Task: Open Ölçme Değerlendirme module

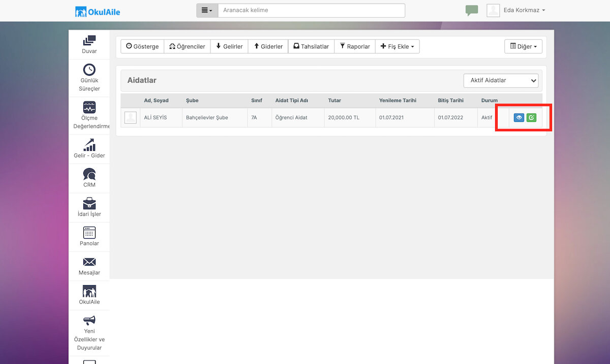Action: pyautogui.click(x=89, y=115)
